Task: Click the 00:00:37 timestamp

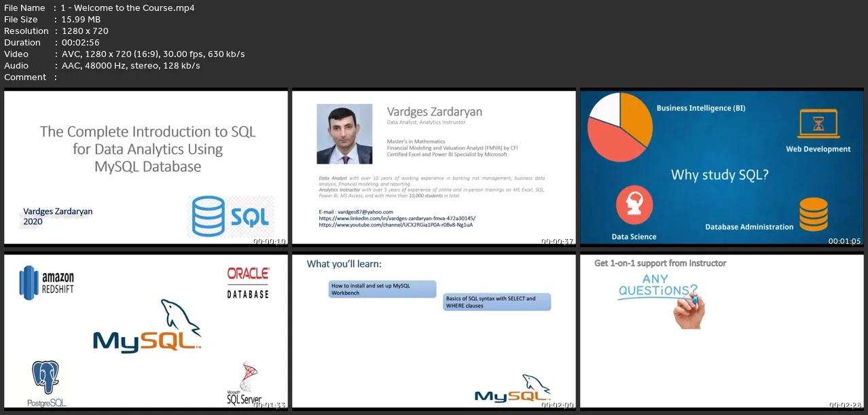Action: click(558, 241)
